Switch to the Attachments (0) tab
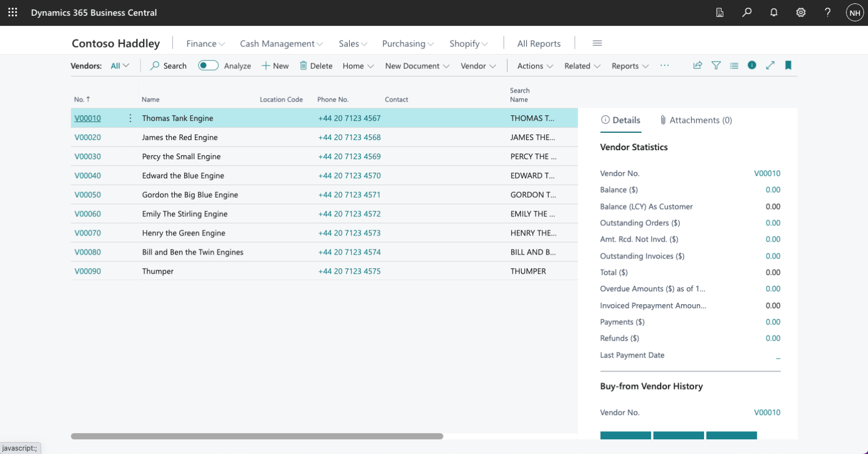The image size is (868, 454). coord(696,120)
